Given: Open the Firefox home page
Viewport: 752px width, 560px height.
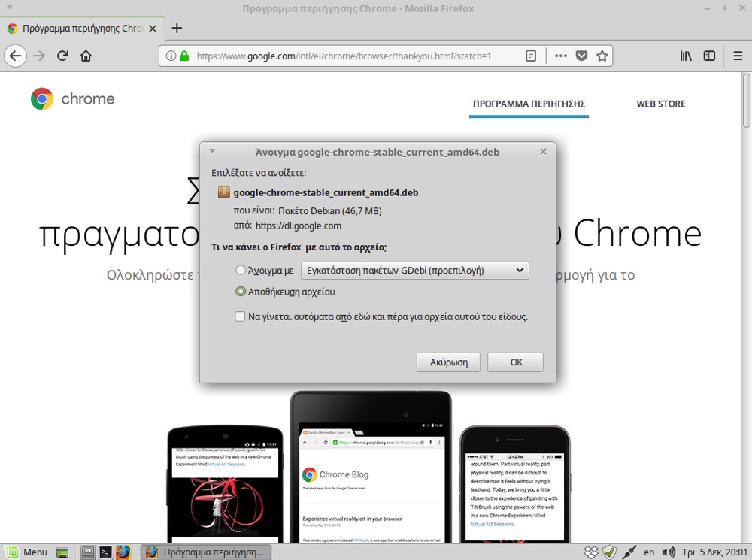Looking at the screenshot, I should pyautogui.click(x=86, y=56).
